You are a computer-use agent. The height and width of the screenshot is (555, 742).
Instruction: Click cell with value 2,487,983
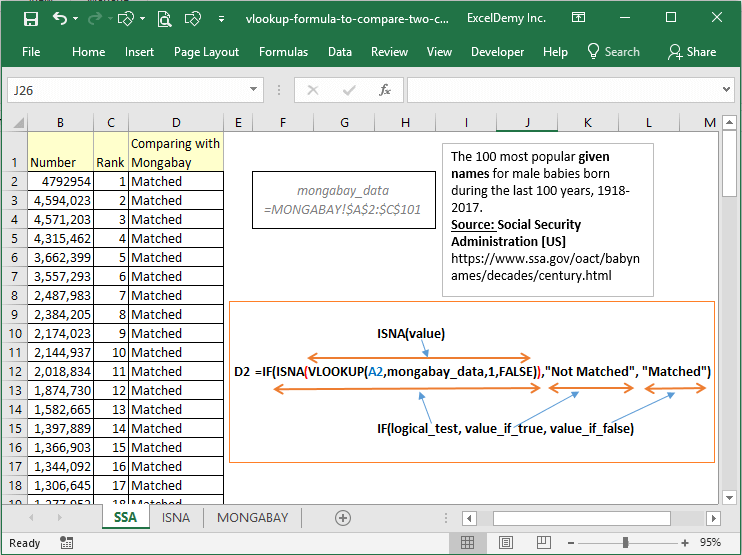pyautogui.click(x=61, y=296)
